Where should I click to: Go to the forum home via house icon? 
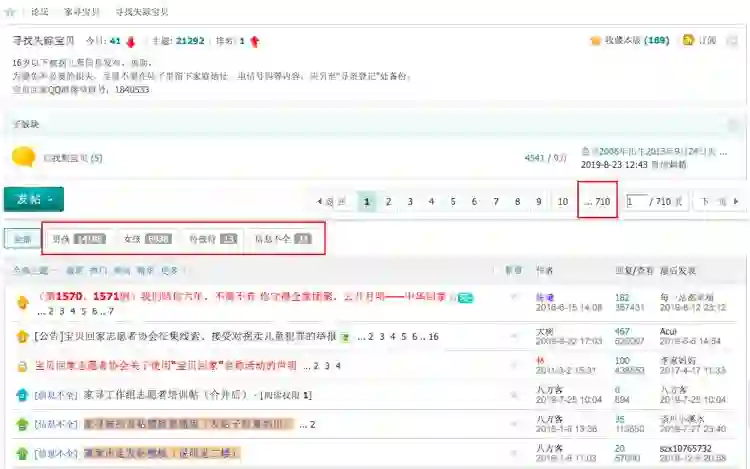[10, 12]
